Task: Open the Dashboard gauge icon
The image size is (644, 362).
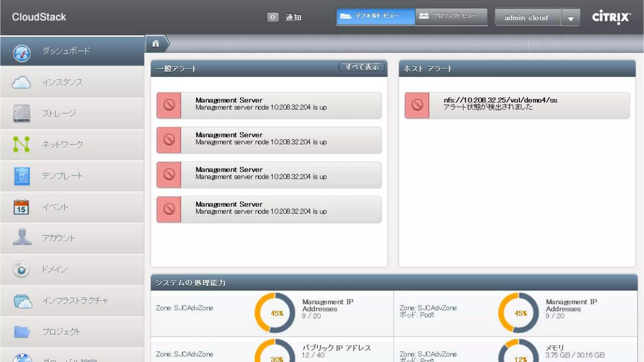Action: click(22, 53)
